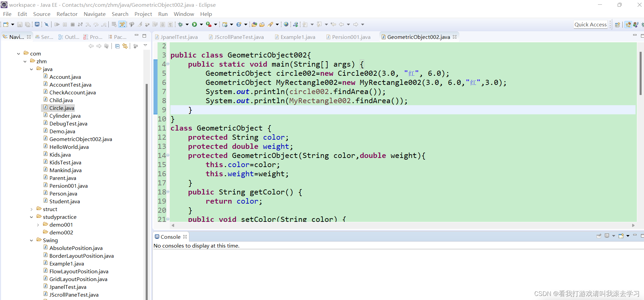
Task: Click the Skip All Breakpoints icon
Action: coord(47,24)
